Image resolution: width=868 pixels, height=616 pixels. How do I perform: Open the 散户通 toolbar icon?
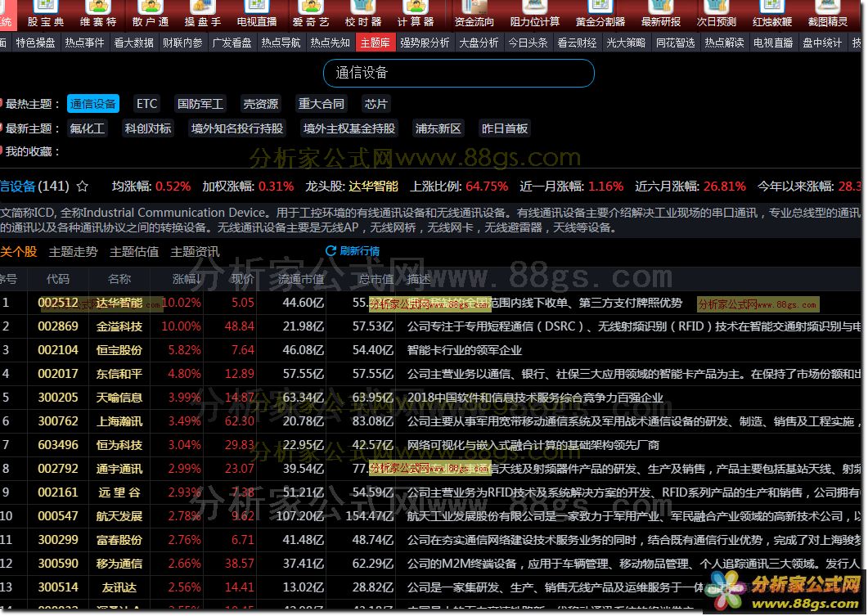point(150,14)
